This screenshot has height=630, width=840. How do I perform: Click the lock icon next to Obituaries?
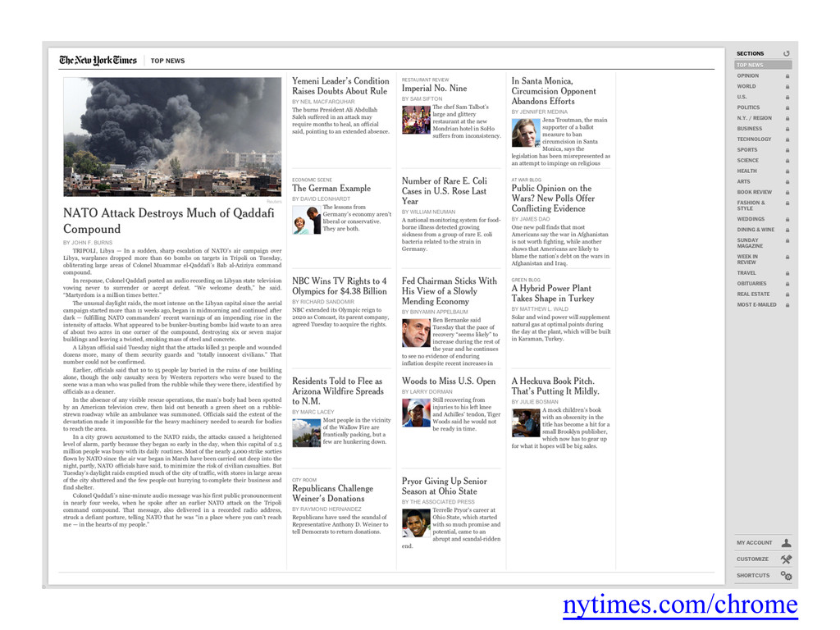point(787,284)
